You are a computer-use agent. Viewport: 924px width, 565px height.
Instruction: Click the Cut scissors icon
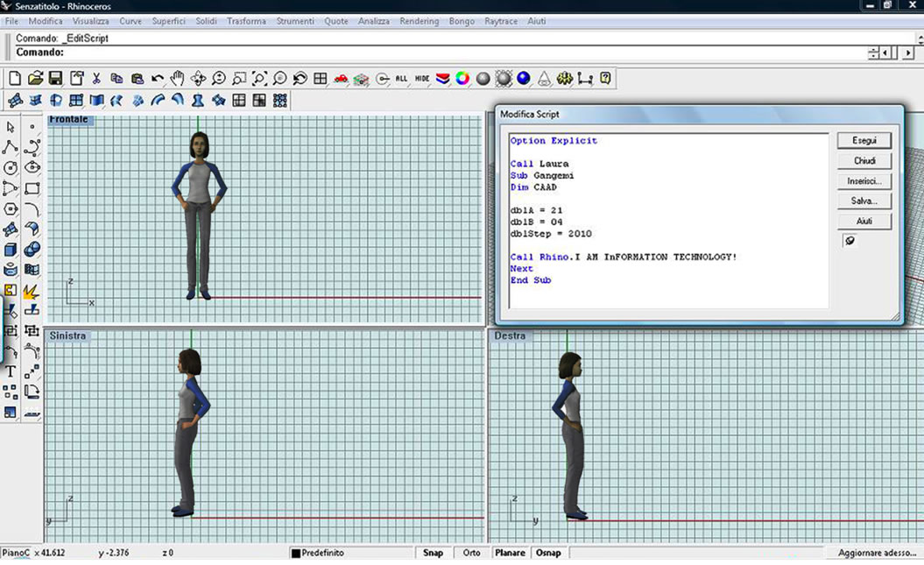(96, 79)
